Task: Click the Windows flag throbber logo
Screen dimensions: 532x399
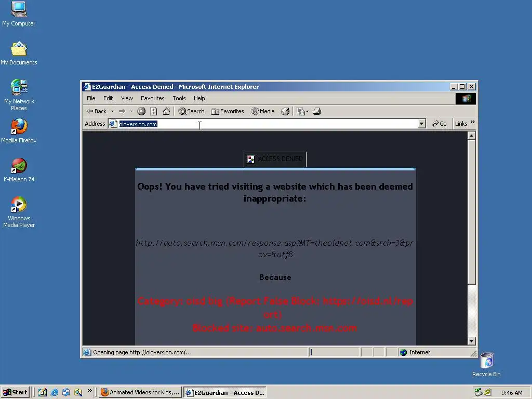Action: 466,99
